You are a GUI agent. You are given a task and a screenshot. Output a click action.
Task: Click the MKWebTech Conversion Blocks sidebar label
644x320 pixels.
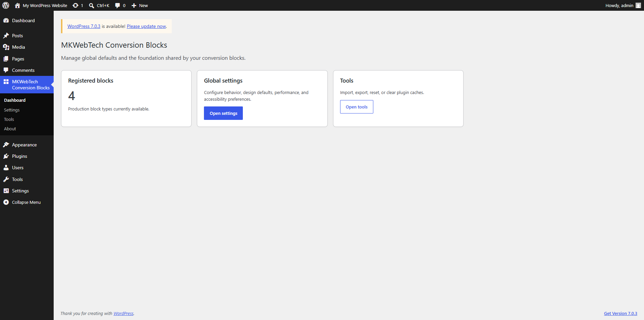tap(31, 85)
